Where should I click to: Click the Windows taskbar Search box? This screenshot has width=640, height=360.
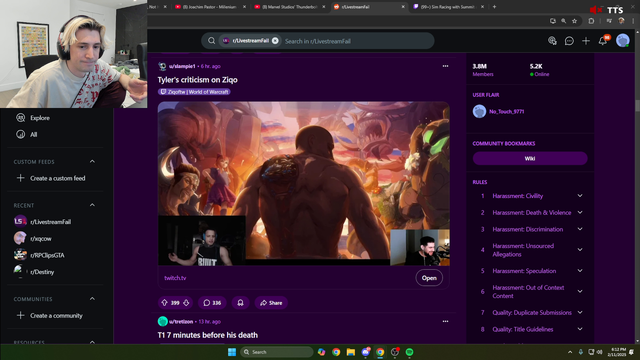(276, 352)
